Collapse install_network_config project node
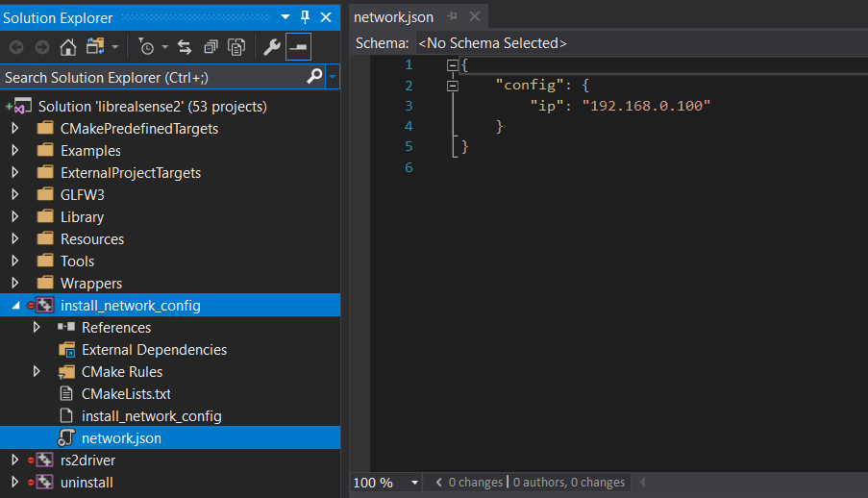 (15, 305)
